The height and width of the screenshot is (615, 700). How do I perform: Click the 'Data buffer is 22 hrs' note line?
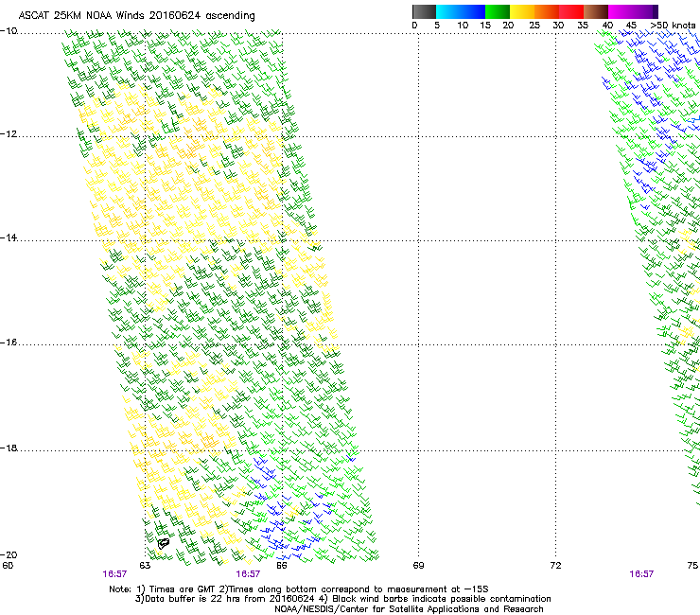point(342,599)
